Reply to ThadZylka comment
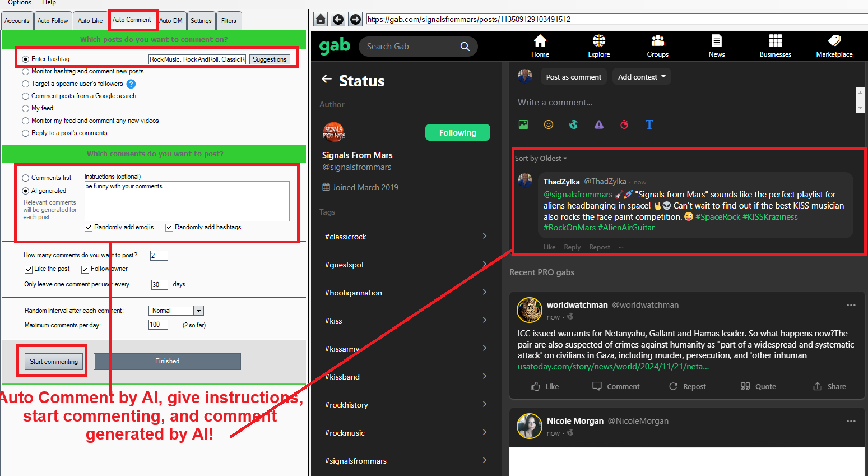 572,247
